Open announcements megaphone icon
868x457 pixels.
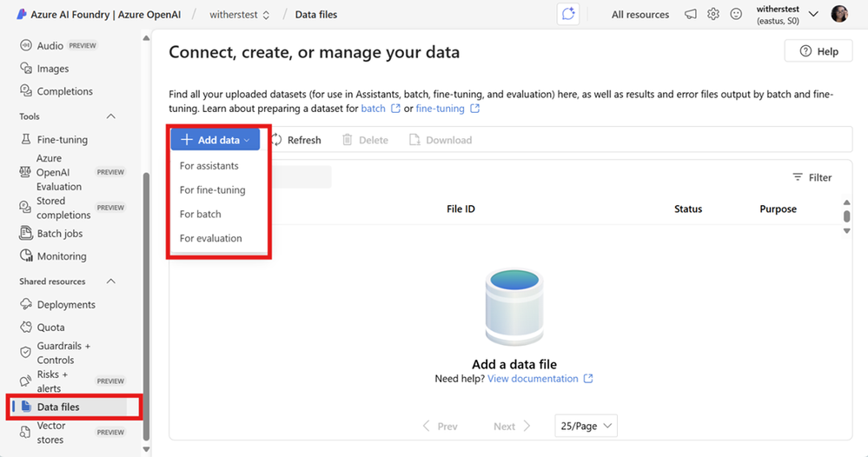[x=690, y=15]
